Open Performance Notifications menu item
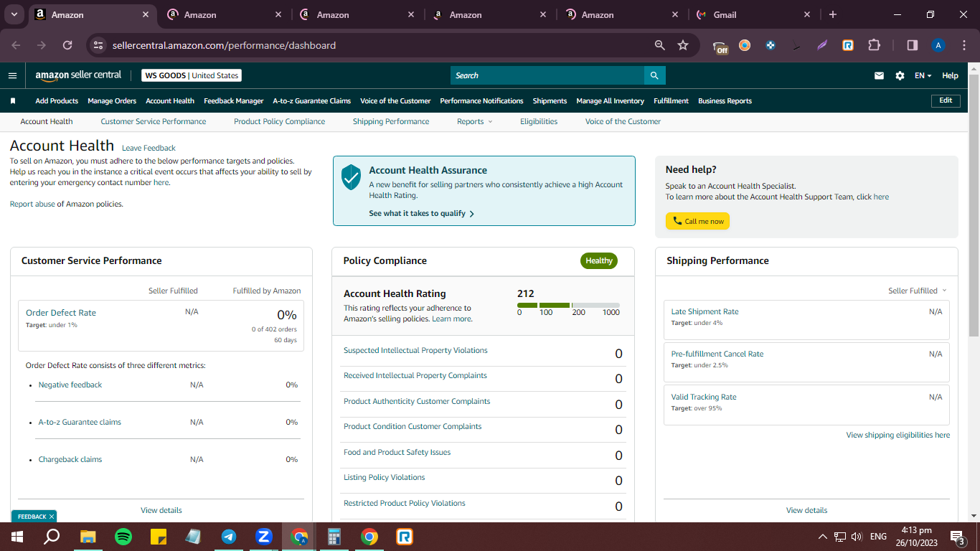 (x=481, y=101)
